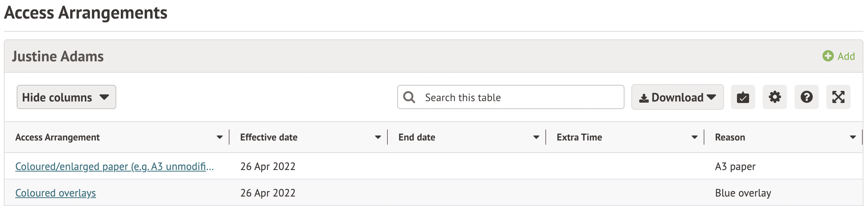Viewport: 868px width, 206px height.
Task: Select the A3 paper reason cell
Action: pyautogui.click(x=735, y=167)
